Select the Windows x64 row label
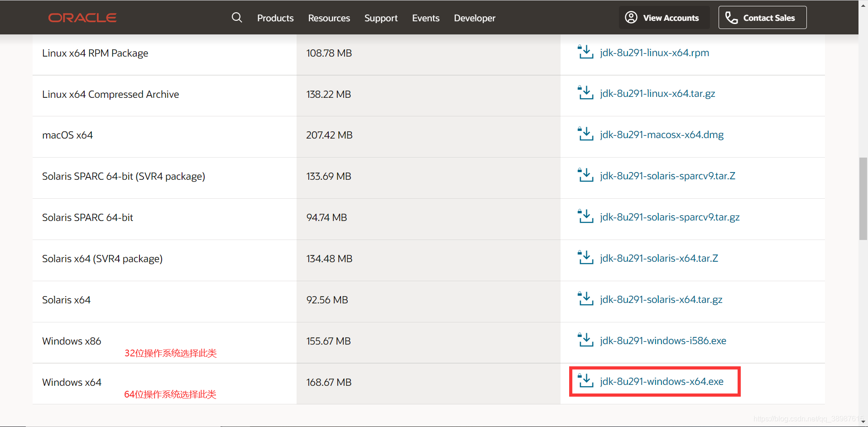868x427 pixels. [x=72, y=382]
